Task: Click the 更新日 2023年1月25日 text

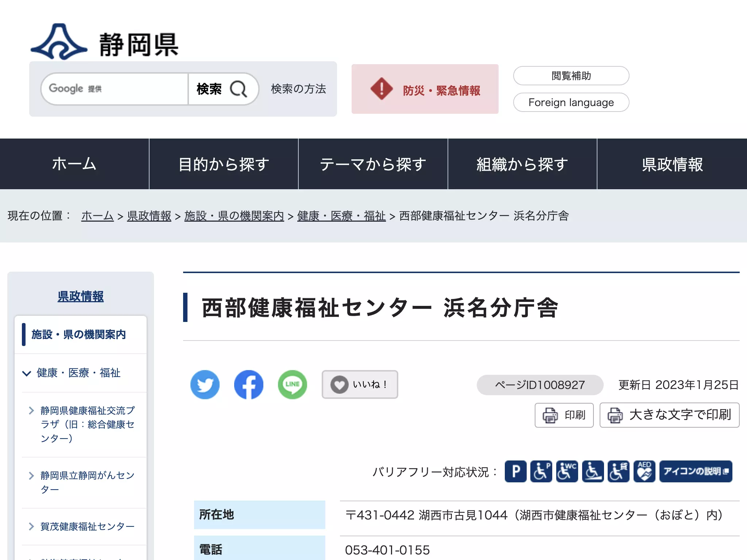Action: (x=678, y=385)
